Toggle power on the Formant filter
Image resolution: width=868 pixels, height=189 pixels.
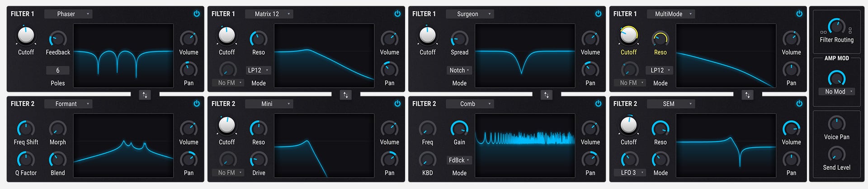pos(197,104)
